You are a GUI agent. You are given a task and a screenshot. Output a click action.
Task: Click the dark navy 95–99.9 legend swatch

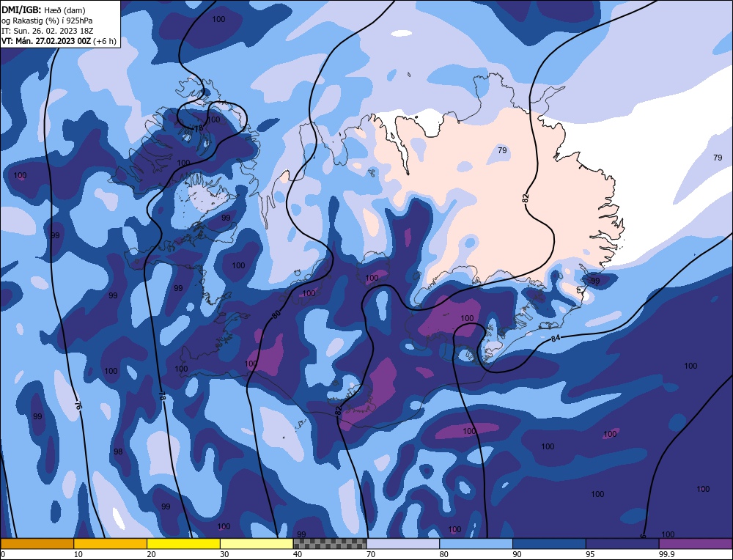[622, 543]
